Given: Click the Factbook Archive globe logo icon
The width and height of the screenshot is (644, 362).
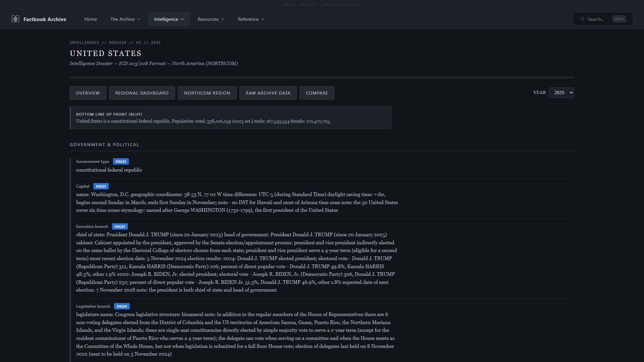Looking at the screenshot, I should click(15, 19).
